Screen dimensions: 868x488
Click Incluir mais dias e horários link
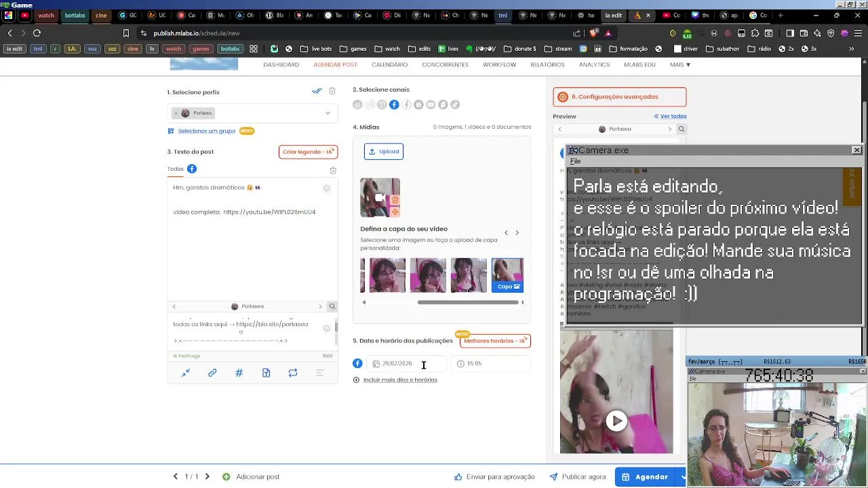[x=400, y=380]
